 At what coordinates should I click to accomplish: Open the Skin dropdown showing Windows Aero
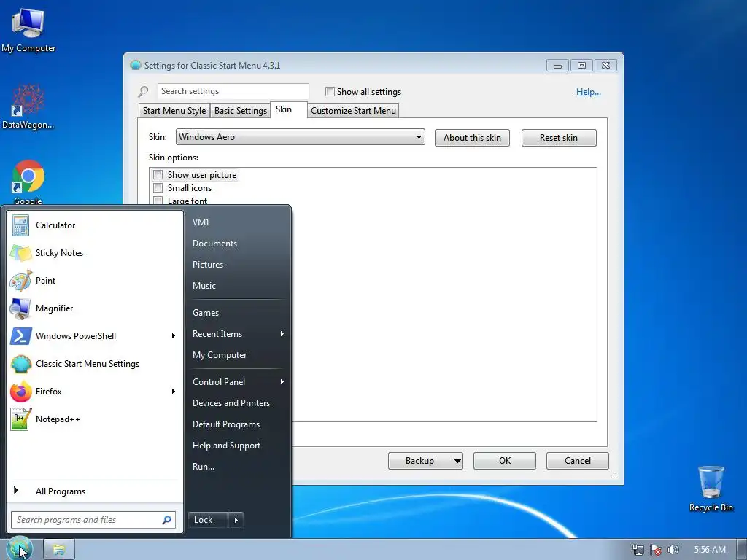pos(300,137)
